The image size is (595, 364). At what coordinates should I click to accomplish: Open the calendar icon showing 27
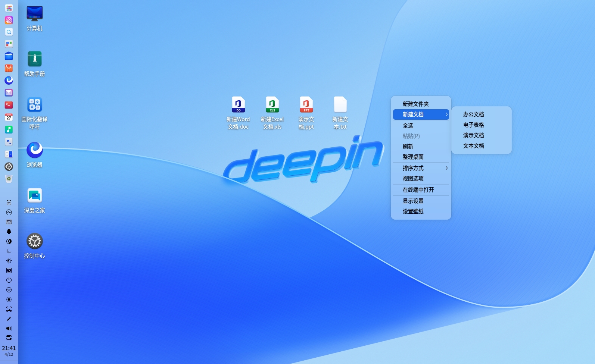[x=9, y=117]
